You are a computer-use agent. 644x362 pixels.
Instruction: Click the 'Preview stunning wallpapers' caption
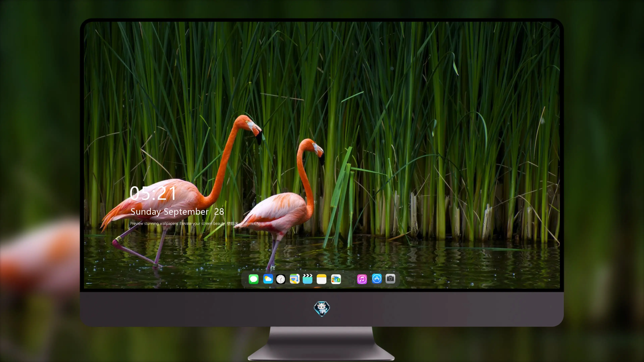pos(195,223)
